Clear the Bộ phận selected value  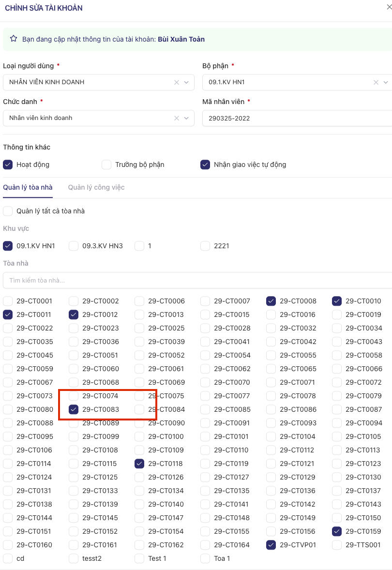376,82
